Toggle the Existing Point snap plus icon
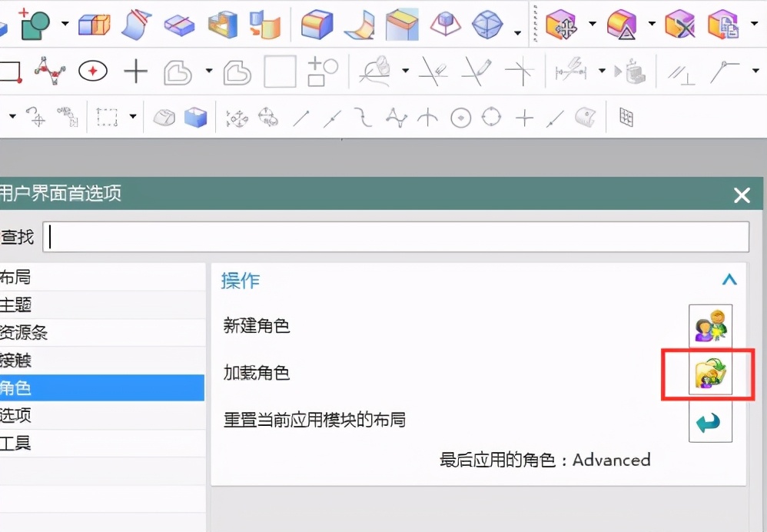The width and height of the screenshot is (767, 532). [524, 118]
